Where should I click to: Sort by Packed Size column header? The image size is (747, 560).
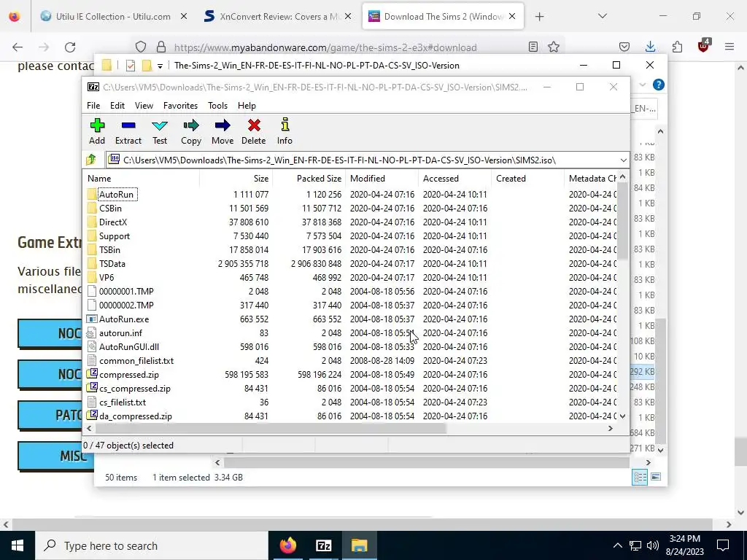click(309, 179)
